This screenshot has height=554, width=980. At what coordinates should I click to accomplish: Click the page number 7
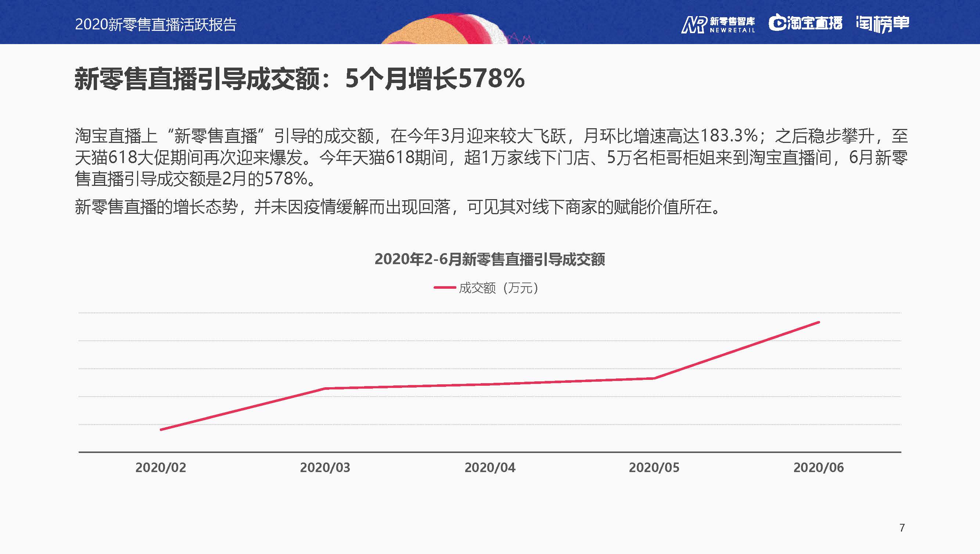click(902, 528)
